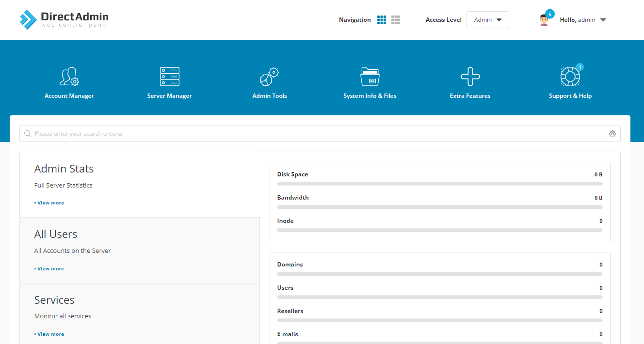Select the Services section heading
Image resolution: width=644 pixels, height=344 pixels.
[54, 300]
